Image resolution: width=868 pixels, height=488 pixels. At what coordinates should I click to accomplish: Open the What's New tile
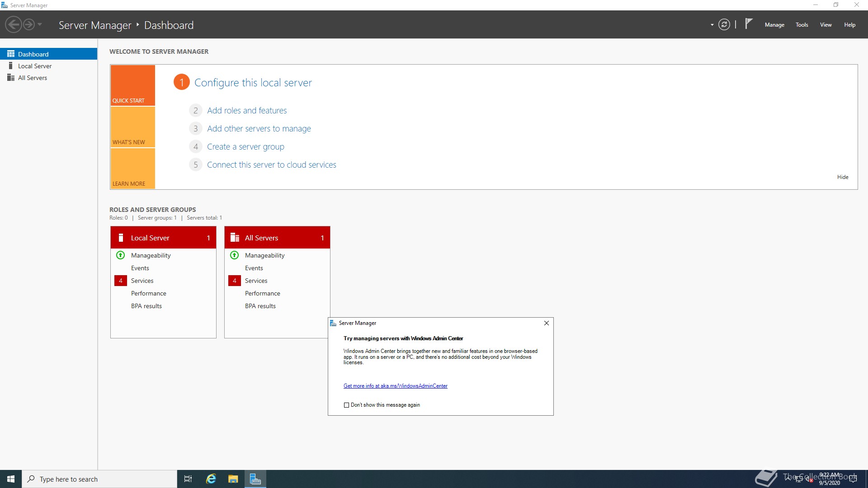[x=133, y=127]
